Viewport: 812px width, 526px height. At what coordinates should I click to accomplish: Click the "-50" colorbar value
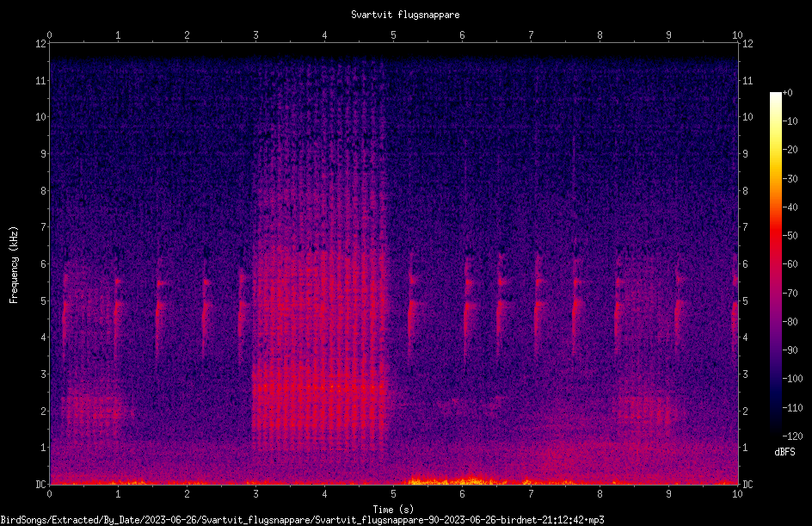point(790,236)
